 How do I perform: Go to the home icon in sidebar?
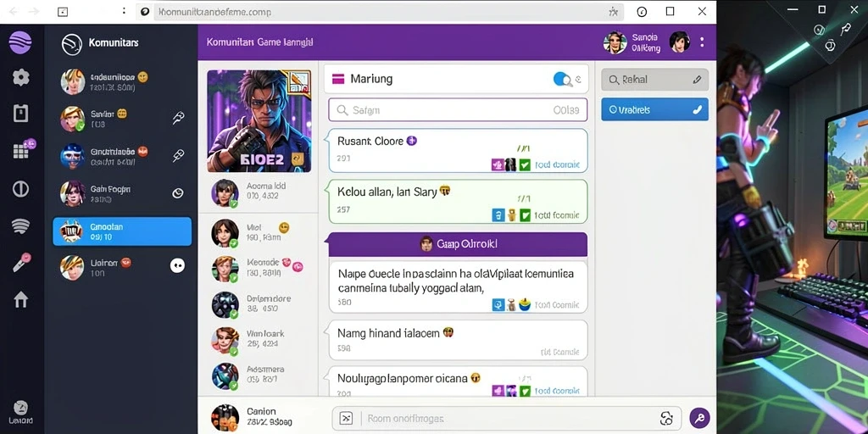20,299
